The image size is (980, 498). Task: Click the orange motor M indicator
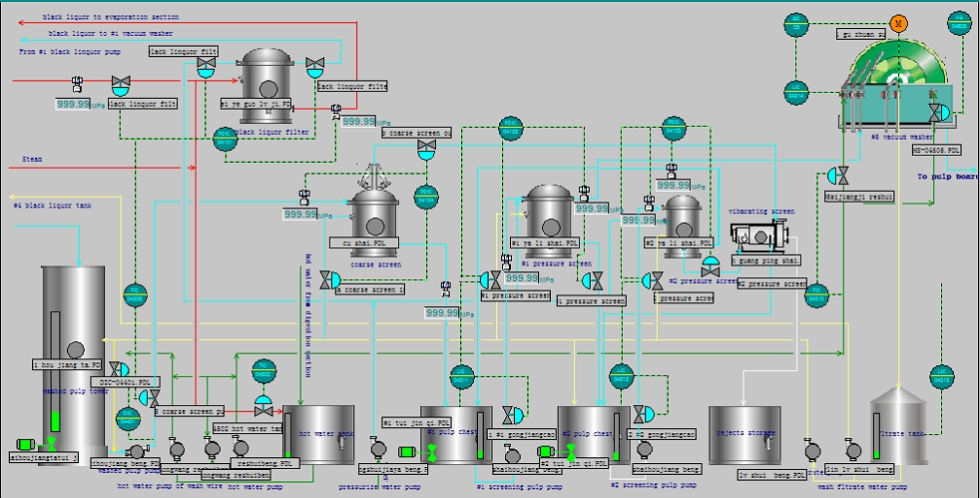[898, 22]
